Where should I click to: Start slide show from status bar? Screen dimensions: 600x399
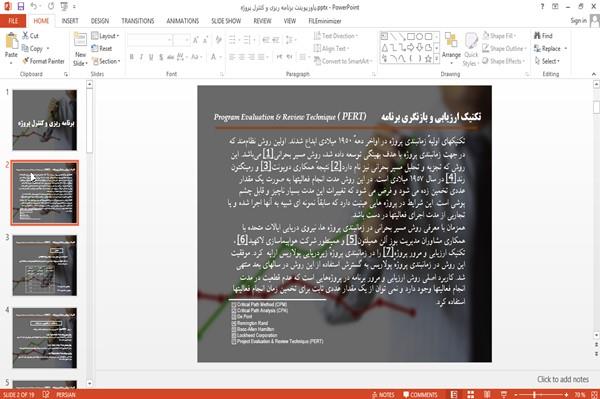504,394
